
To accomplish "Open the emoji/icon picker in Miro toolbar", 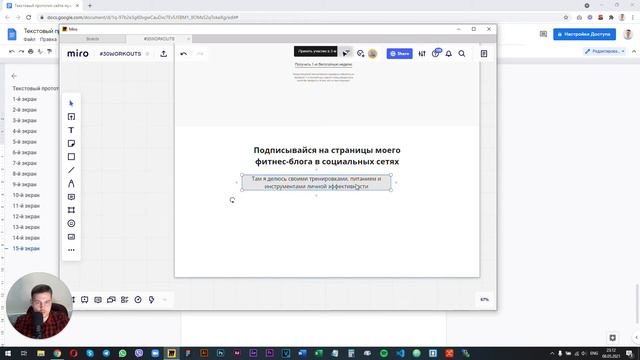I will coord(71,223).
